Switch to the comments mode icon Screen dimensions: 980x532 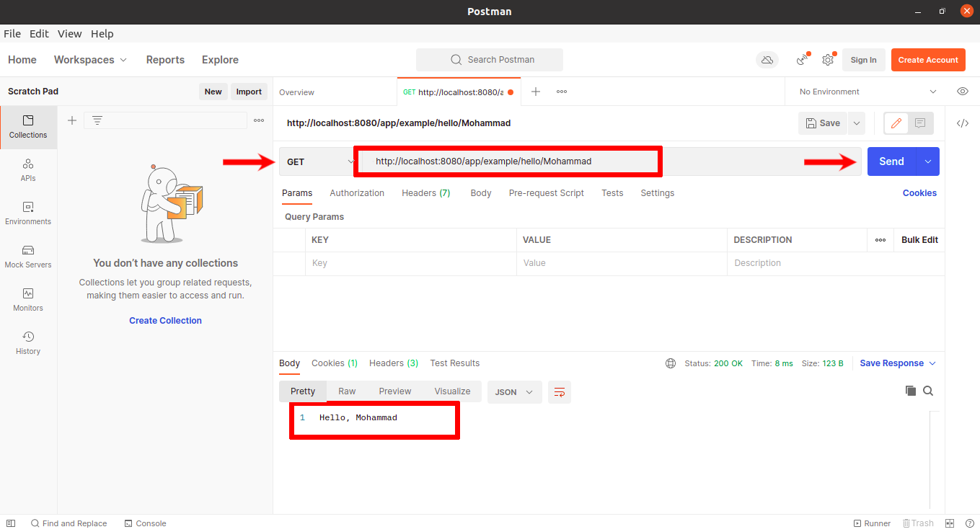coord(920,123)
